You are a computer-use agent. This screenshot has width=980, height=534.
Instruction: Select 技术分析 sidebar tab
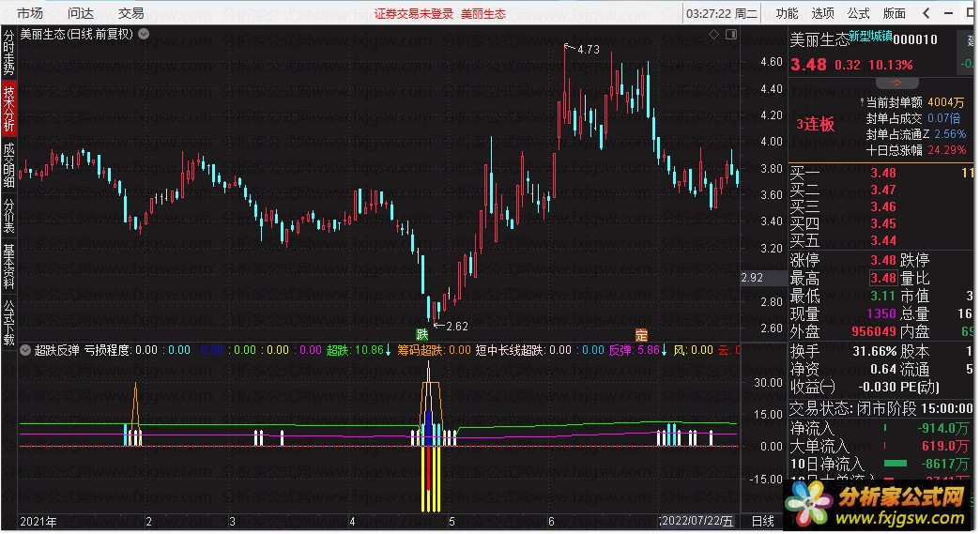[x=8, y=109]
